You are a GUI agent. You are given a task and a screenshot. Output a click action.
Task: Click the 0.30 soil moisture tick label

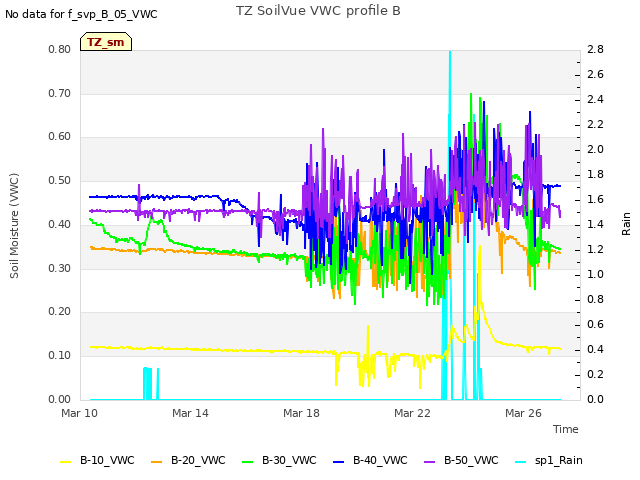point(60,268)
